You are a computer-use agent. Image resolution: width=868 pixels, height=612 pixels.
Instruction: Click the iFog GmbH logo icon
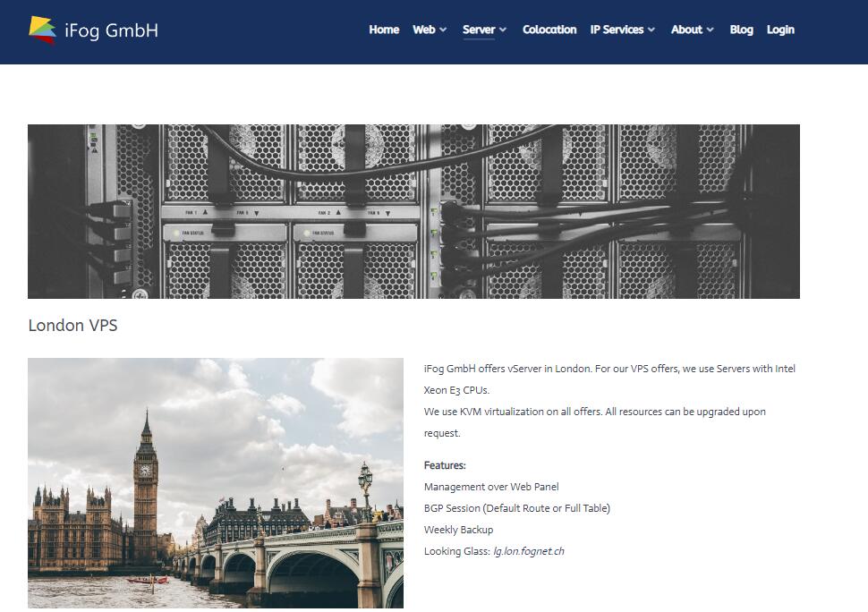click(x=43, y=30)
